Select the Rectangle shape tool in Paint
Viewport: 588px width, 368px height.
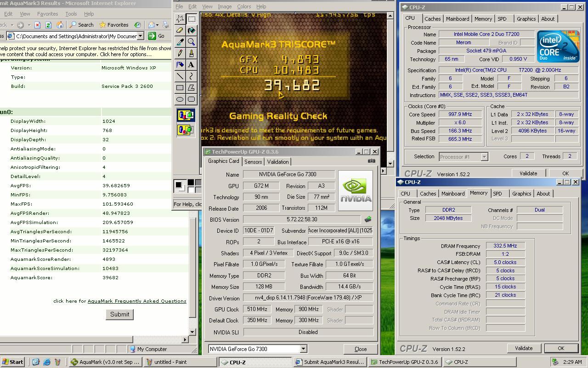pyautogui.click(x=180, y=87)
